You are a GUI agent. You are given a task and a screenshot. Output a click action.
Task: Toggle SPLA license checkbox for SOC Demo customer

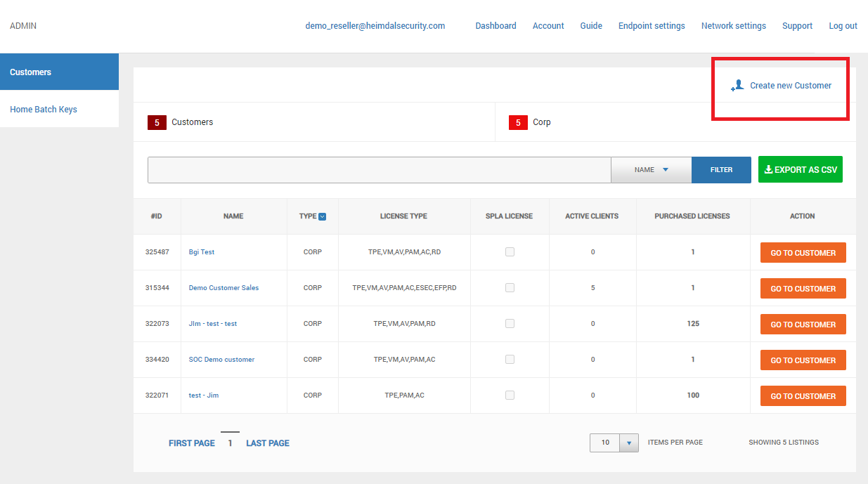pyautogui.click(x=510, y=359)
